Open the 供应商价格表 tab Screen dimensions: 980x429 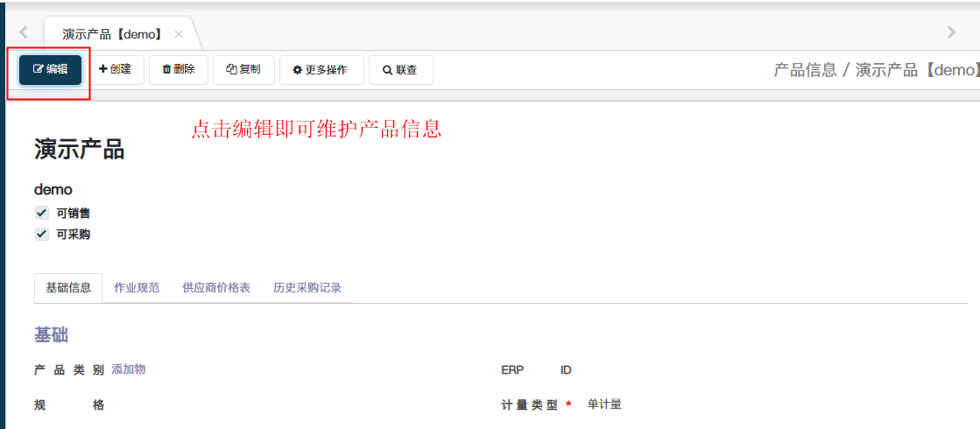[216, 288]
